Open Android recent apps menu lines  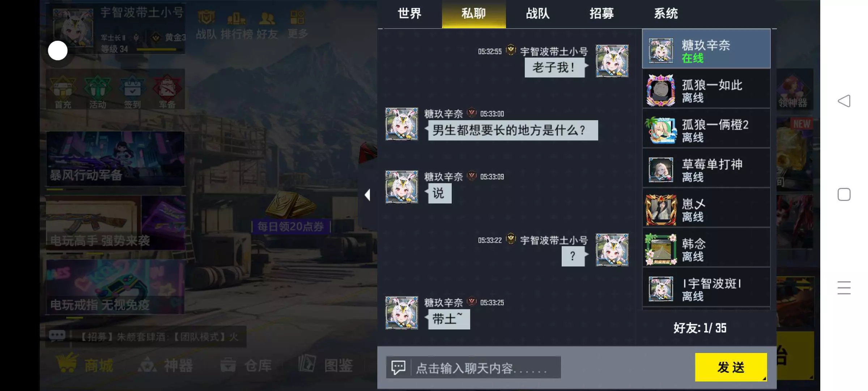pos(844,287)
